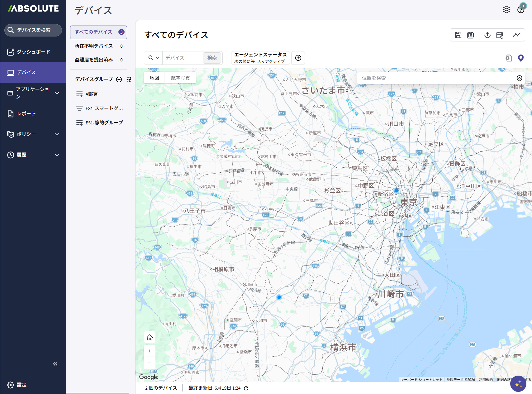Select すべてのデバイス list
Screen dimensions: 532x394
pyautogui.click(x=98, y=32)
